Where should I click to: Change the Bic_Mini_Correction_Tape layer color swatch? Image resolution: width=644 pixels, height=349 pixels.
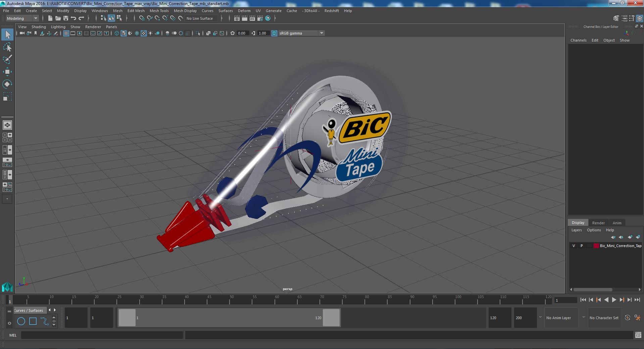(596, 246)
